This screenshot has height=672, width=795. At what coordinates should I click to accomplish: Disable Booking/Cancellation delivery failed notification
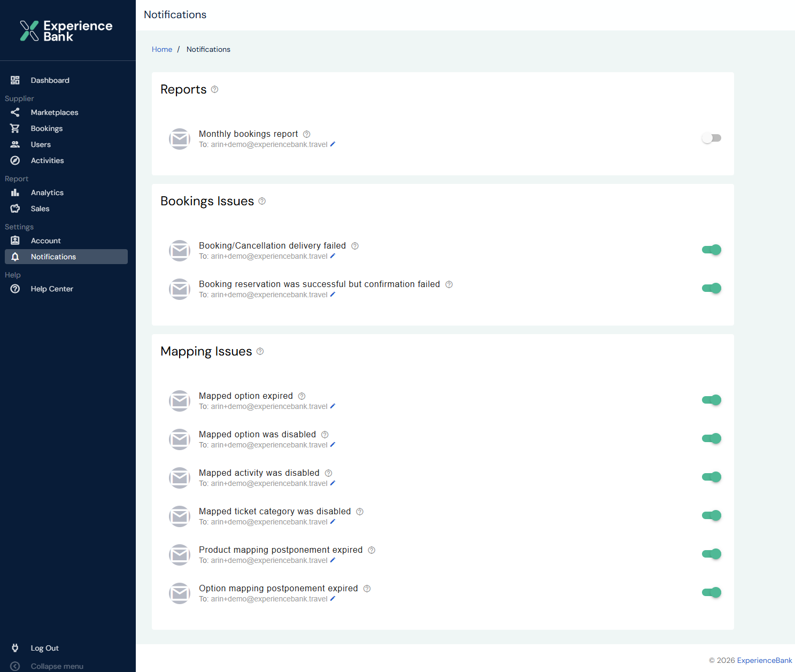pyautogui.click(x=711, y=250)
